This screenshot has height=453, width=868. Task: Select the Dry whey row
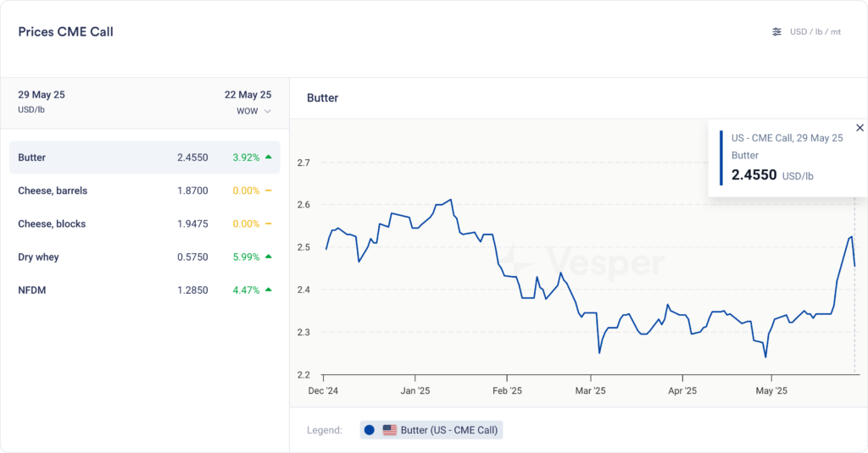[144, 257]
